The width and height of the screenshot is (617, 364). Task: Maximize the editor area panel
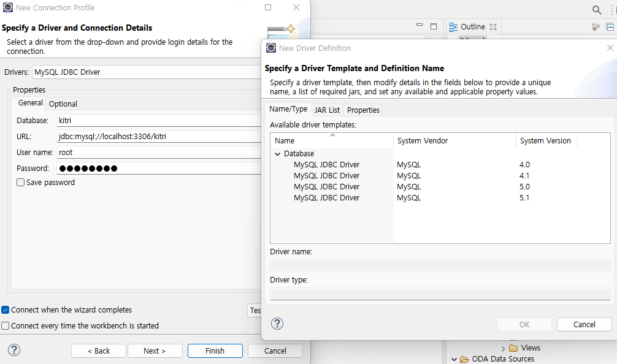(x=434, y=26)
